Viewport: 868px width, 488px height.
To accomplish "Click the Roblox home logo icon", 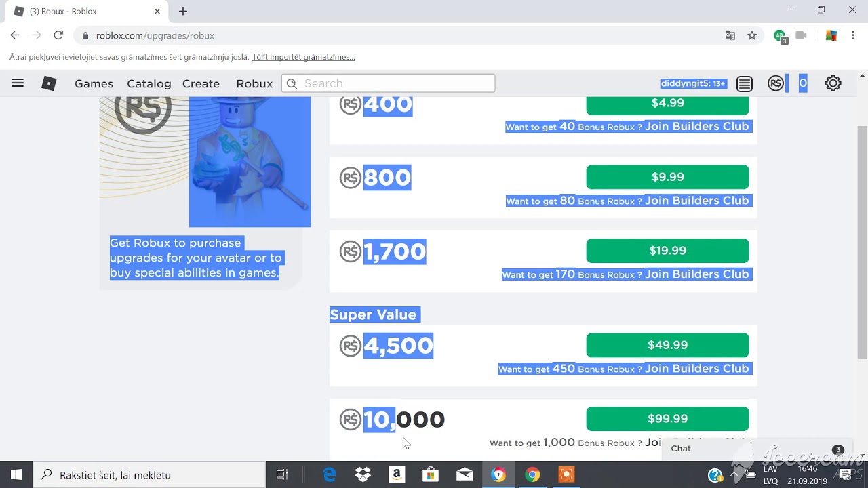I will coord(49,83).
